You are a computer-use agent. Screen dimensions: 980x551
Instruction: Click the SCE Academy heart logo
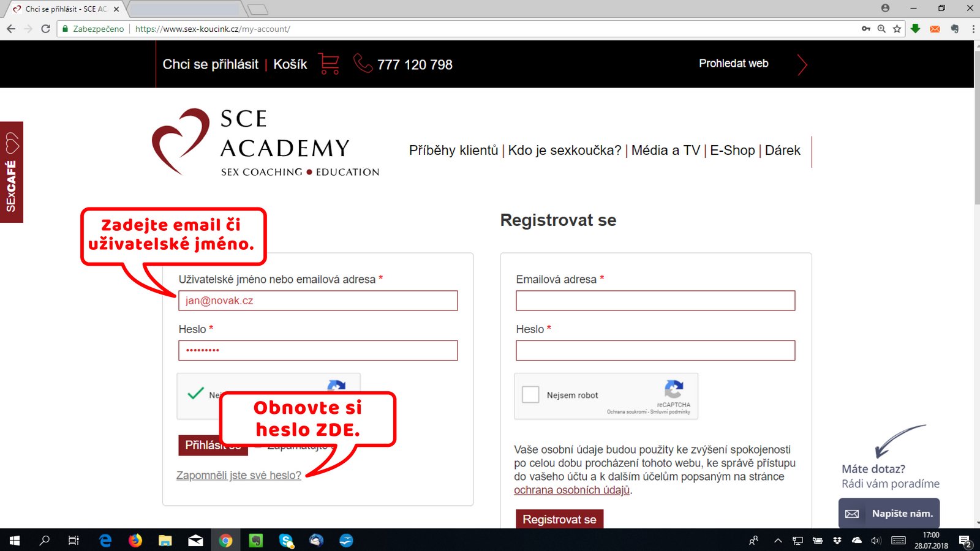tap(180, 141)
